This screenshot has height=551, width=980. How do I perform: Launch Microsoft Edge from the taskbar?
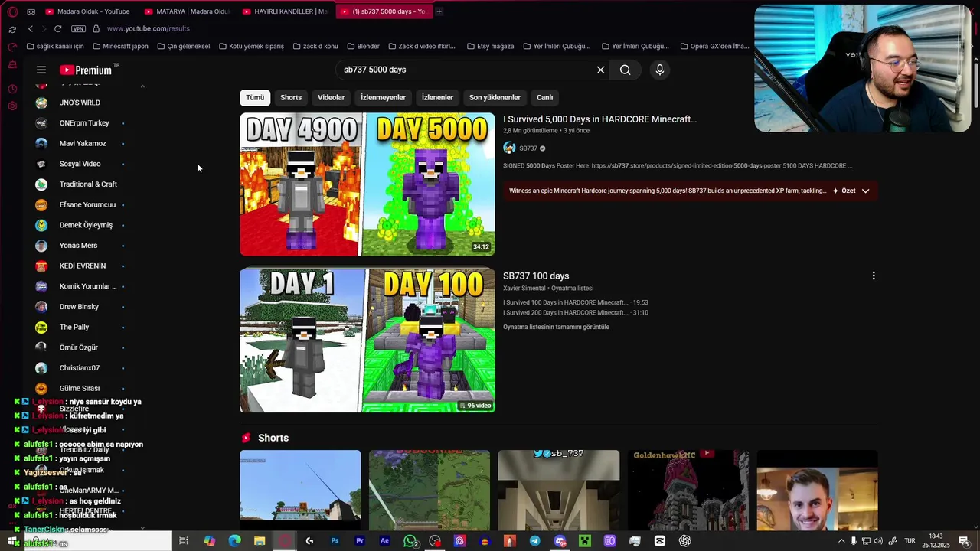234,541
